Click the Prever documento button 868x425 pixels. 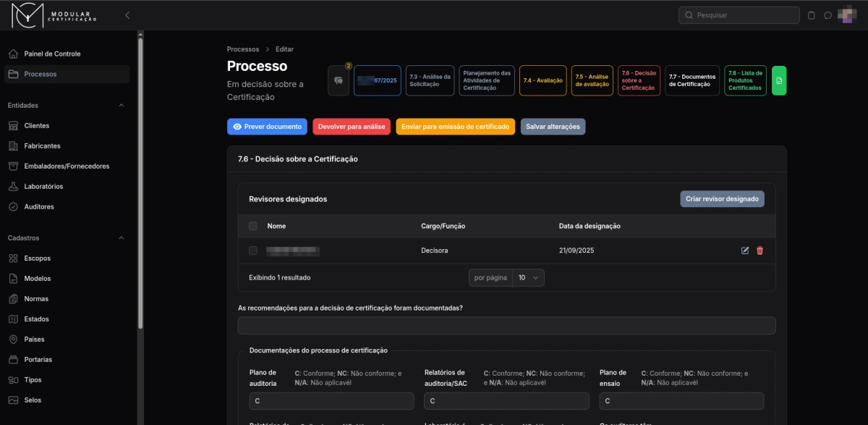tap(267, 126)
